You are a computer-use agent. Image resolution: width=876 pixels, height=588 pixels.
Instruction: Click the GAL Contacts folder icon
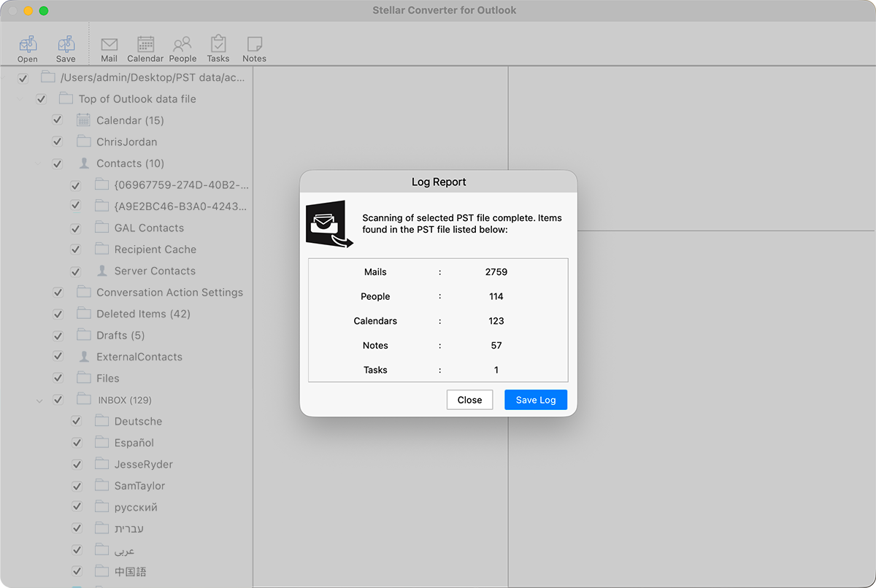click(101, 228)
